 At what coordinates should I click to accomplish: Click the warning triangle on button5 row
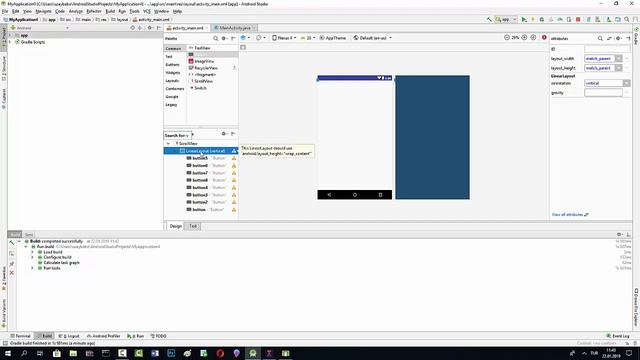(x=234, y=158)
